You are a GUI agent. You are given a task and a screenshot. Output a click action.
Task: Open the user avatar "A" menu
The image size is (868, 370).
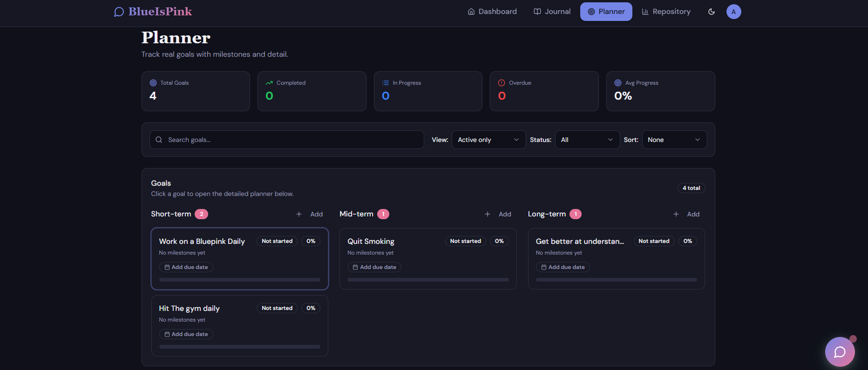click(733, 12)
